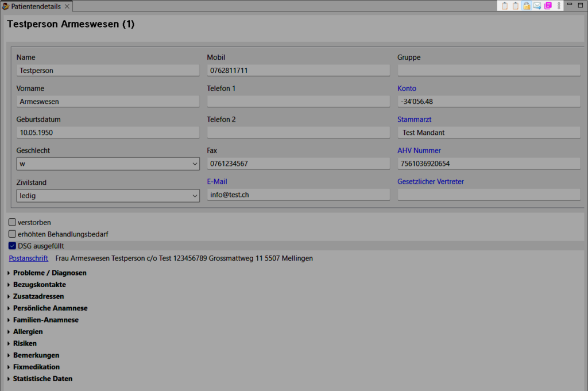Open the Zivilstand dropdown
588x391 pixels.
click(108, 196)
